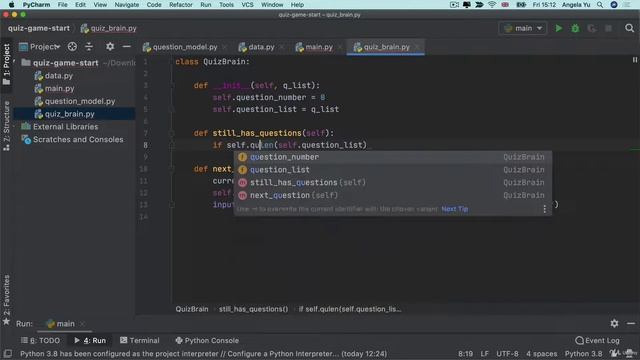Click the 8:19 cursor position indicator

(465, 353)
